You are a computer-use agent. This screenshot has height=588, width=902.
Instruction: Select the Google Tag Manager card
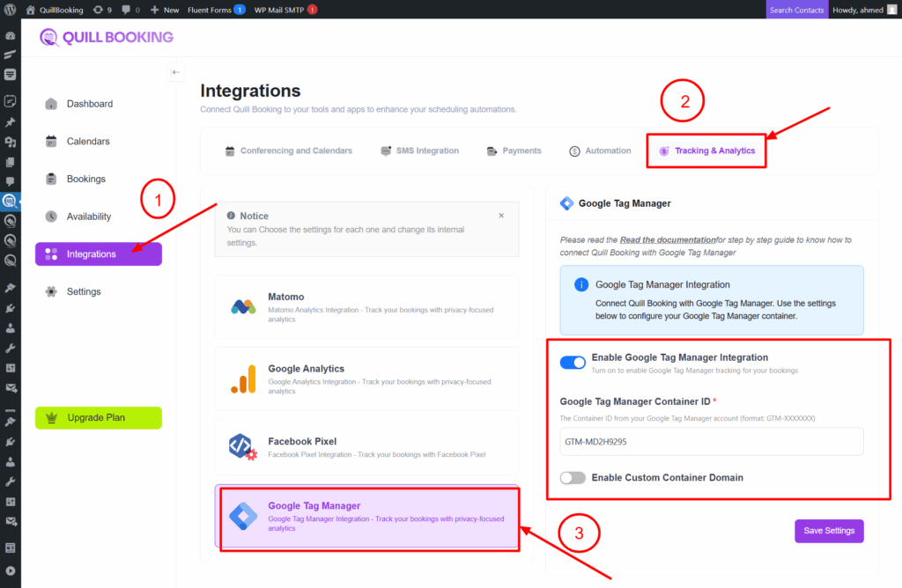coord(367,516)
